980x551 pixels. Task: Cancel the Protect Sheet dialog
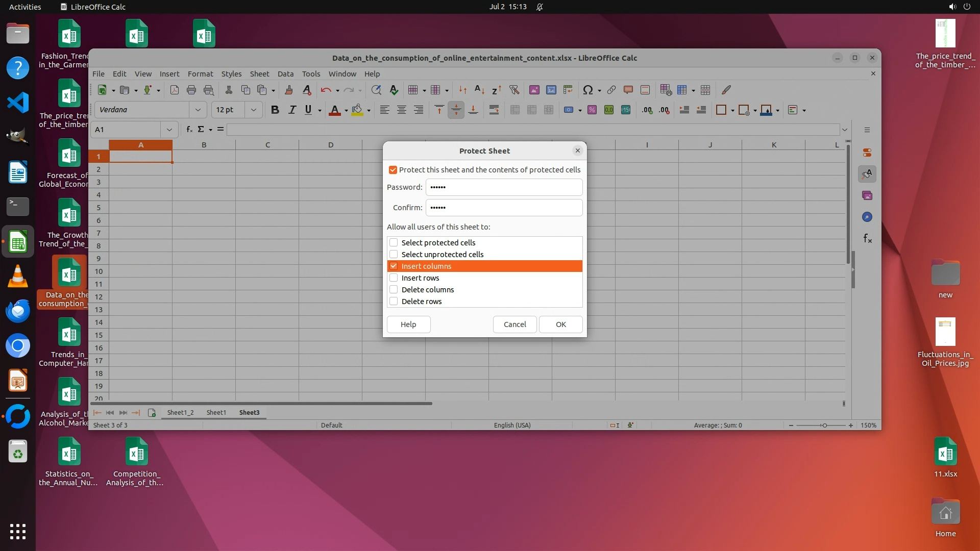coord(514,324)
